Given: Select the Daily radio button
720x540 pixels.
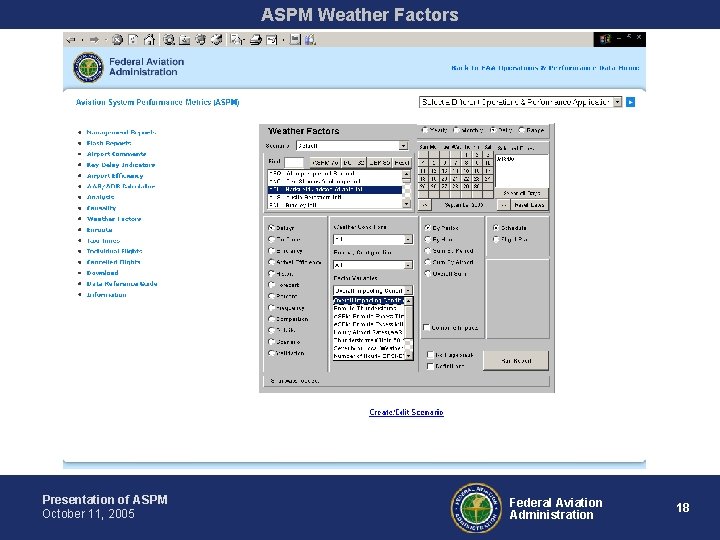Looking at the screenshot, I should (x=493, y=130).
